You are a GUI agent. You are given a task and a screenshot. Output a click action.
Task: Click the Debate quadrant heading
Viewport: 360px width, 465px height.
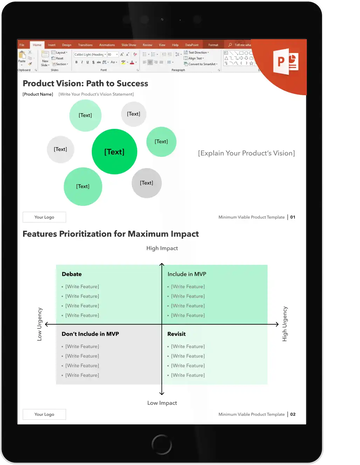72,274
